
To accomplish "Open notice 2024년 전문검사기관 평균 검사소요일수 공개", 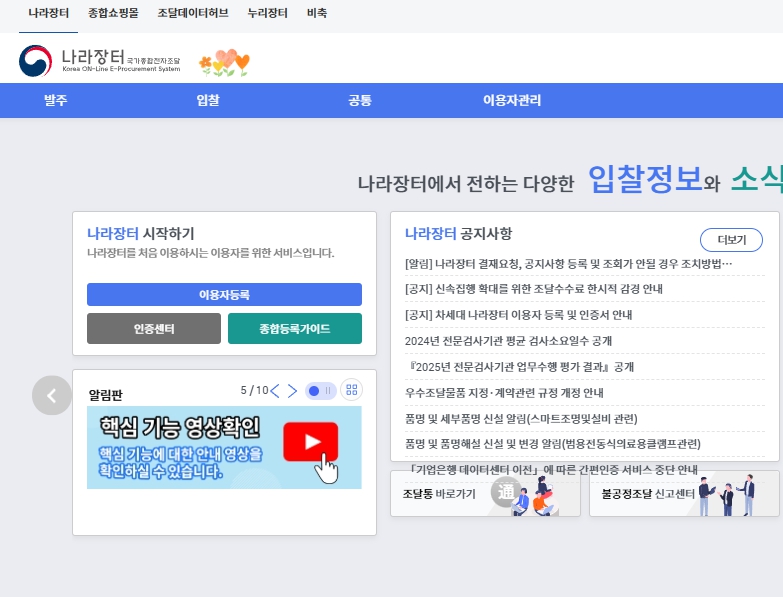I will pyautogui.click(x=508, y=341).
